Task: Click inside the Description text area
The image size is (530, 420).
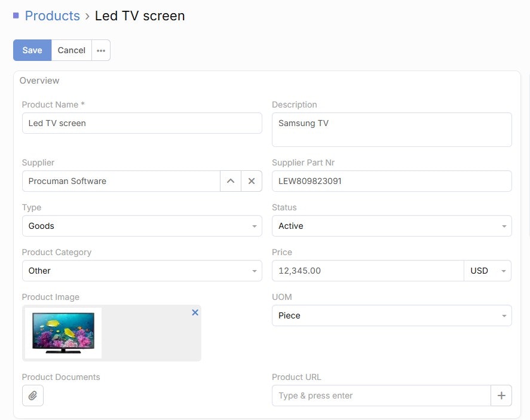Action: (x=391, y=129)
